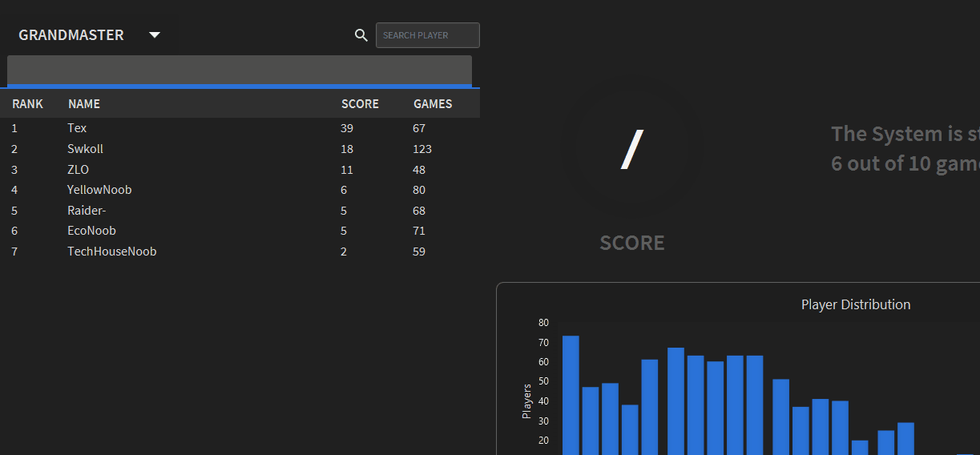
Task: Click Raider-'s games count 68
Action: (419, 211)
